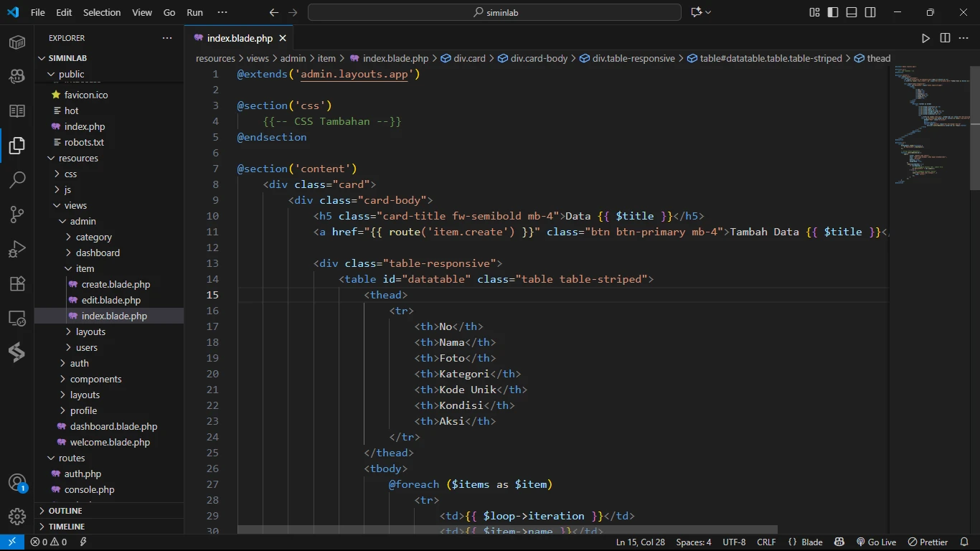The width and height of the screenshot is (980, 551).
Task: Toggle the bottom panel visibility
Action: [852, 12]
